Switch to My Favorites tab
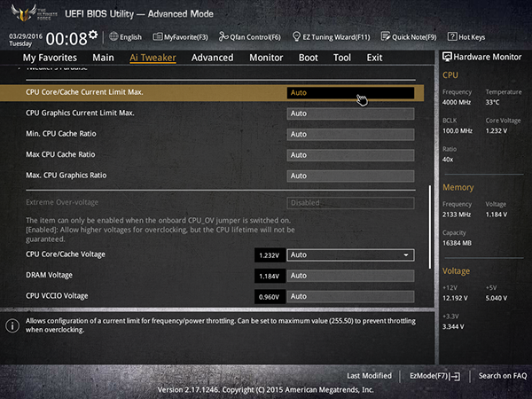The height and width of the screenshot is (399, 532). (x=50, y=58)
